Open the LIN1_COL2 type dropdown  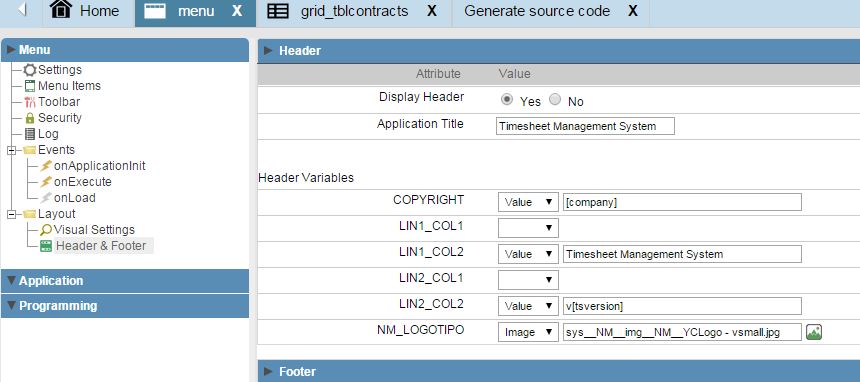528,254
